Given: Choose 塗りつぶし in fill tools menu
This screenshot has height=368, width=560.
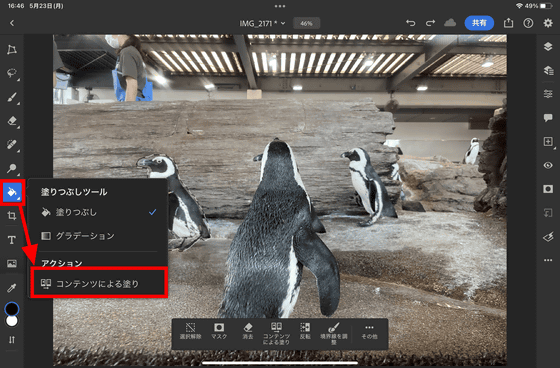Looking at the screenshot, I should pyautogui.click(x=98, y=213).
